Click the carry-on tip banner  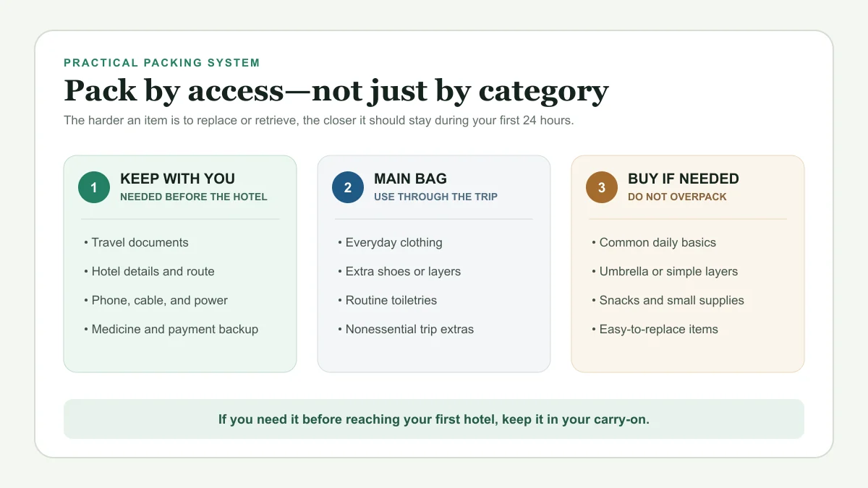[434, 419]
